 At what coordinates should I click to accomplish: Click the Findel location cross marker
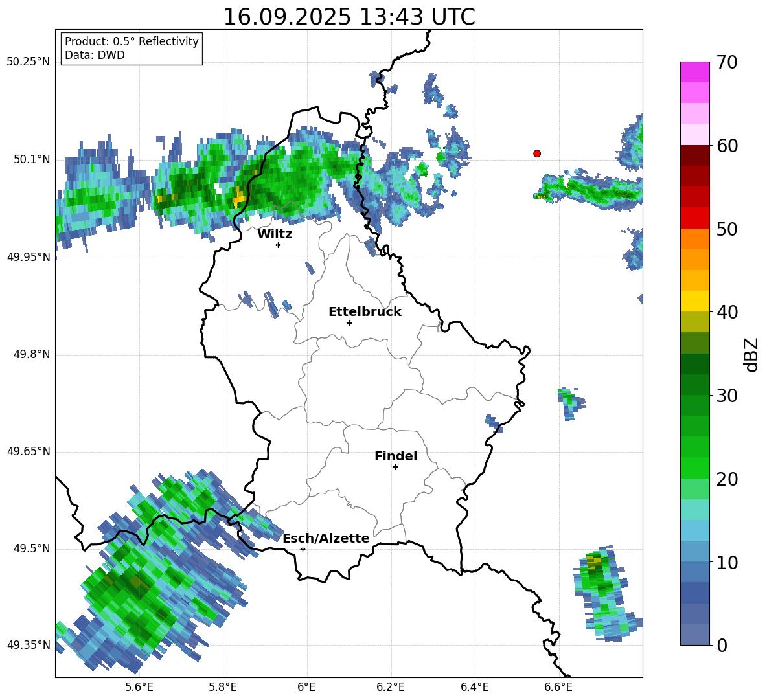click(x=395, y=468)
